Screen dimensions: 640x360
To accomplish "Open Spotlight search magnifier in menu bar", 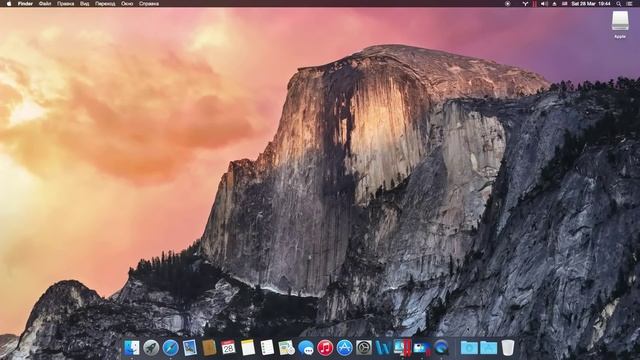I will click(619, 4).
